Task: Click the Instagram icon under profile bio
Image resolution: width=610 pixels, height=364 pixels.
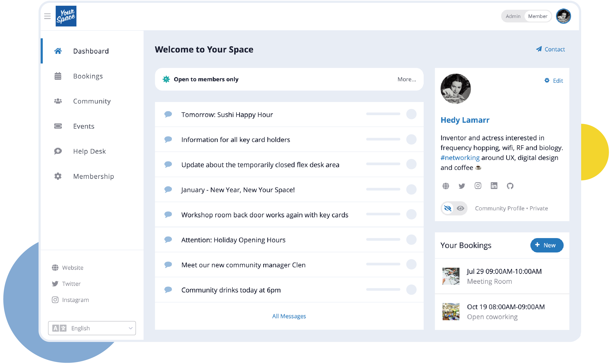Action: 478,186
